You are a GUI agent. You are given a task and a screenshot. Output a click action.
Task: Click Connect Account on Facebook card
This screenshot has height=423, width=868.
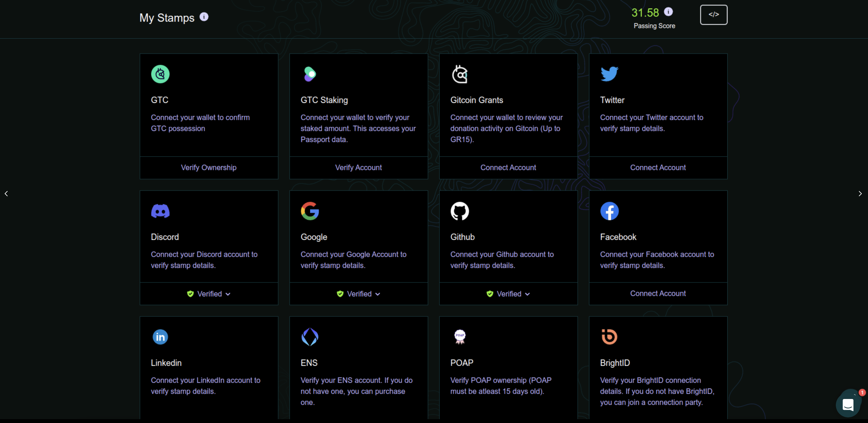pyautogui.click(x=658, y=293)
